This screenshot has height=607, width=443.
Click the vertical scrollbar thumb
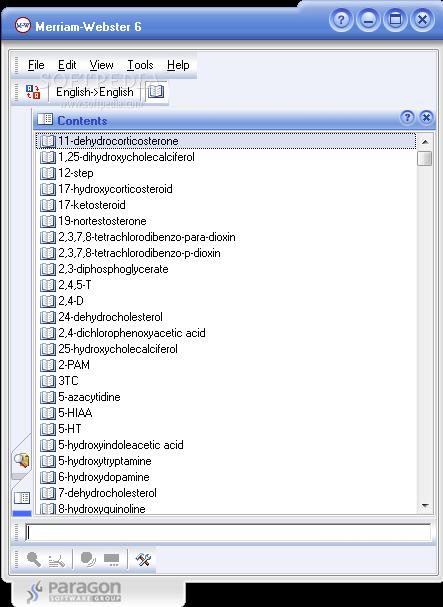(x=425, y=158)
